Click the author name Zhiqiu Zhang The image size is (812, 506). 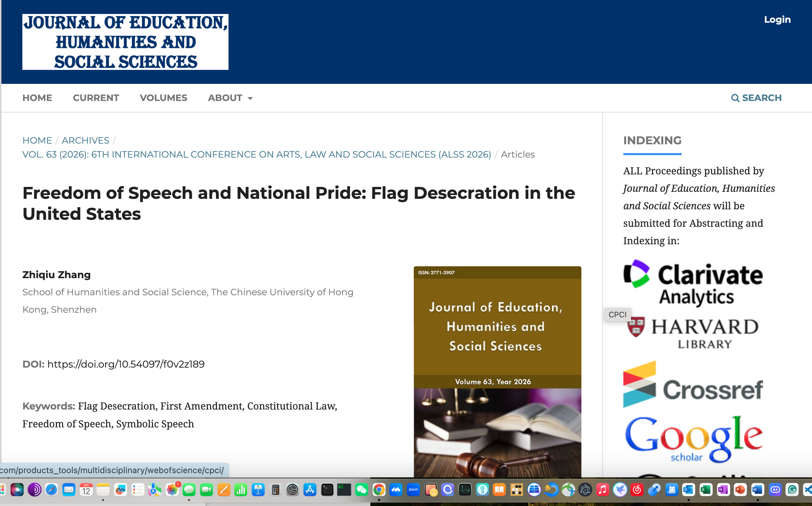pos(57,275)
